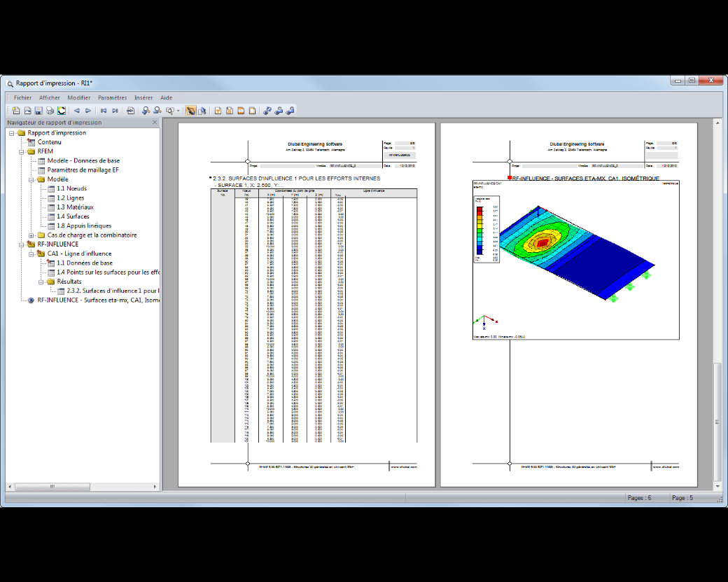
Task: Open the Insérer menu
Action: (143, 97)
